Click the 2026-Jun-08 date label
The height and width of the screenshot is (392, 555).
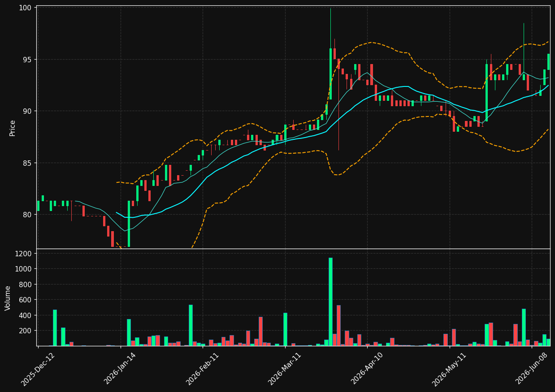pos(532,369)
